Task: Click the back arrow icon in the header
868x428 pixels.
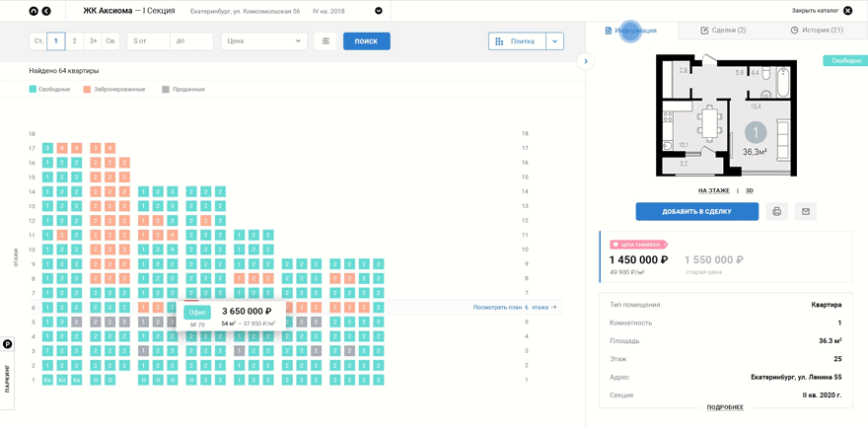Action: pos(46,11)
